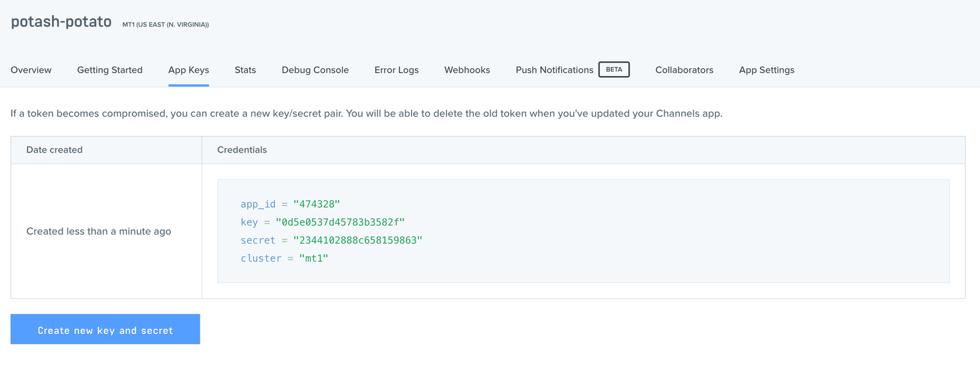
Task: Click the app_id value "474328"
Action: pyautogui.click(x=316, y=204)
